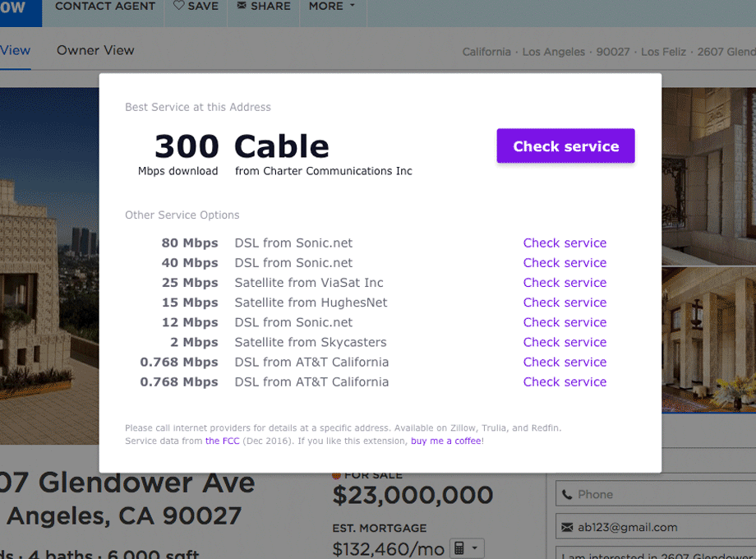Expand the mortgage calculator dropdown arrow
The width and height of the screenshot is (756, 559).
(x=475, y=548)
